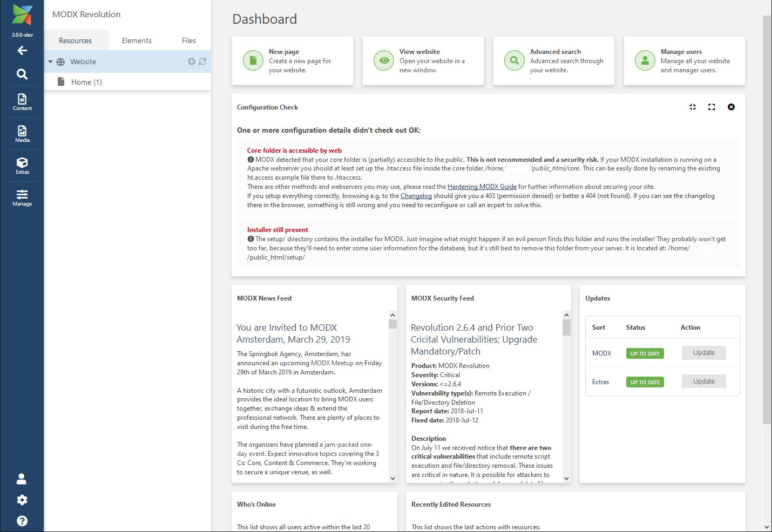The width and height of the screenshot is (772, 532).
Task: Open the Home (1) resource
Action: tap(86, 82)
